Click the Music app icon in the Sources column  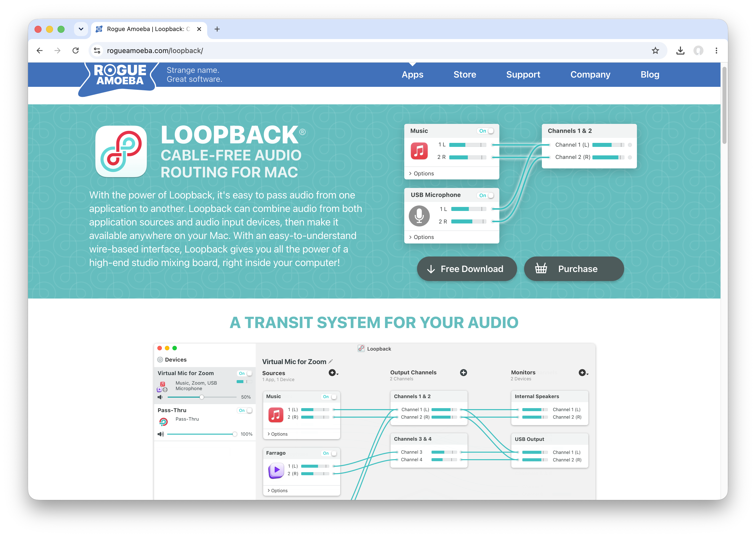tap(276, 415)
